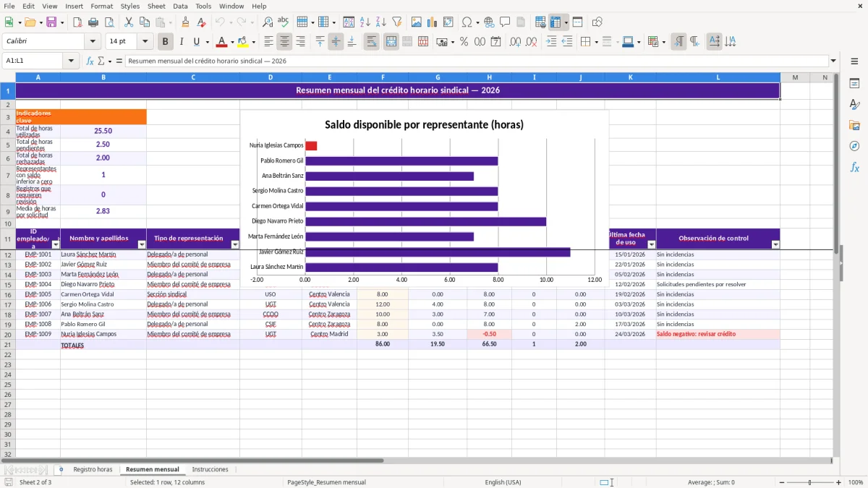Sort ascending A to Z
Viewport: 868px width, 488px height.
click(365, 22)
